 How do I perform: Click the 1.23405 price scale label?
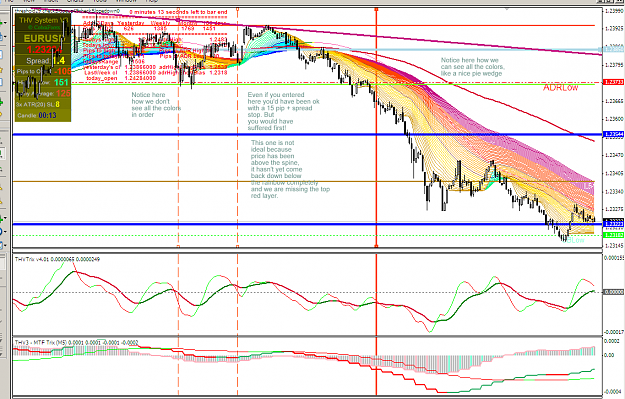coord(614,173)
